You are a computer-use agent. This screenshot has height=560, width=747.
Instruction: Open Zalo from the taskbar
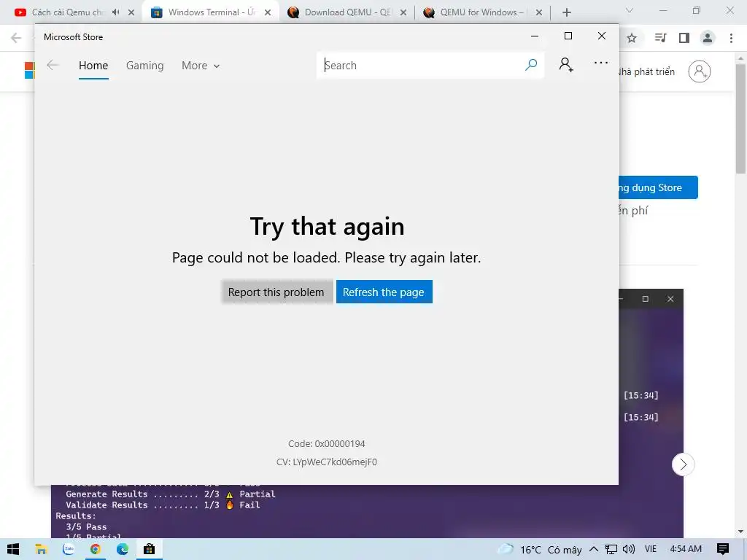pyautogui.click(x=69, y=550)
